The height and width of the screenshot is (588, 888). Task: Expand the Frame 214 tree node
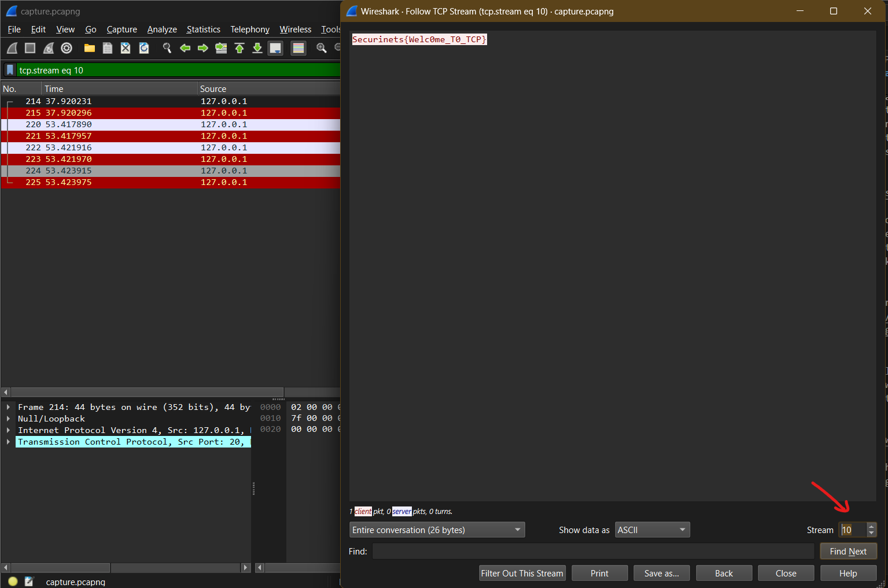tap(8, 408)
